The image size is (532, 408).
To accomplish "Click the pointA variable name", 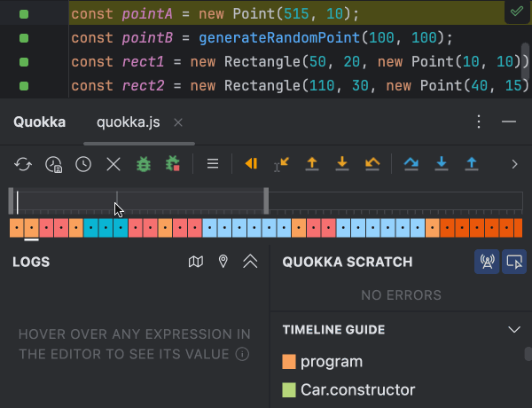I will tap(147, 14).
